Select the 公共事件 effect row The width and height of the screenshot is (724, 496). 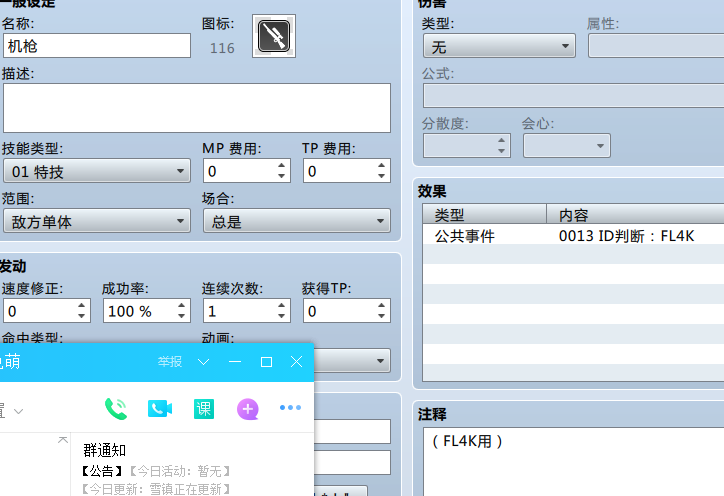[x=573, y=236]
